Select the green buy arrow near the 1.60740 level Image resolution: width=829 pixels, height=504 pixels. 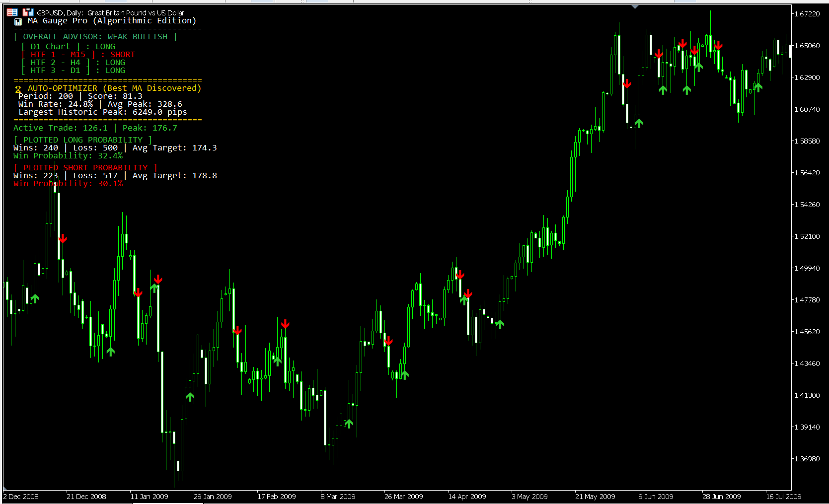(639, 122)
